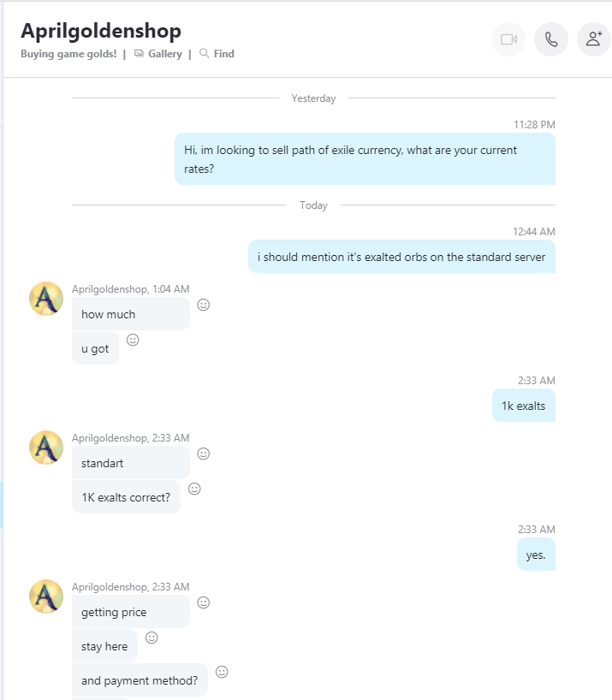This screenshot has width=612, height=700.
Task: Start a video call with Aprilgoldenshop
Action: [x=508, y=39]
